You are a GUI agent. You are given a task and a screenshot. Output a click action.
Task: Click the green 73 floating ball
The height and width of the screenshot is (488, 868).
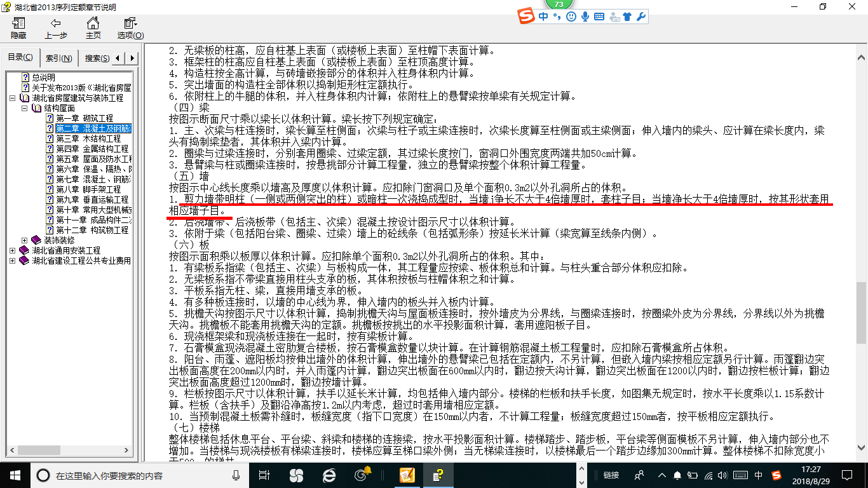(x=559, y=4)
